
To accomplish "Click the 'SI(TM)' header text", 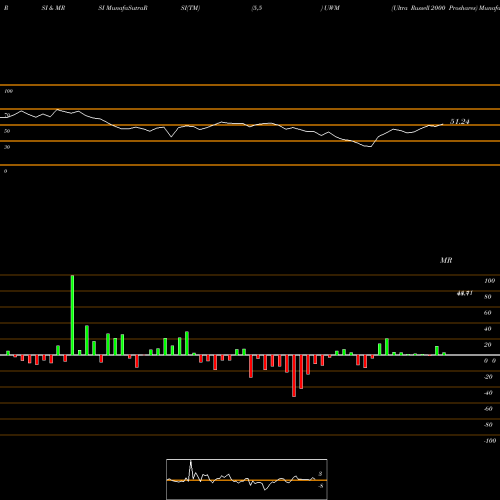I will coord(190,8).
